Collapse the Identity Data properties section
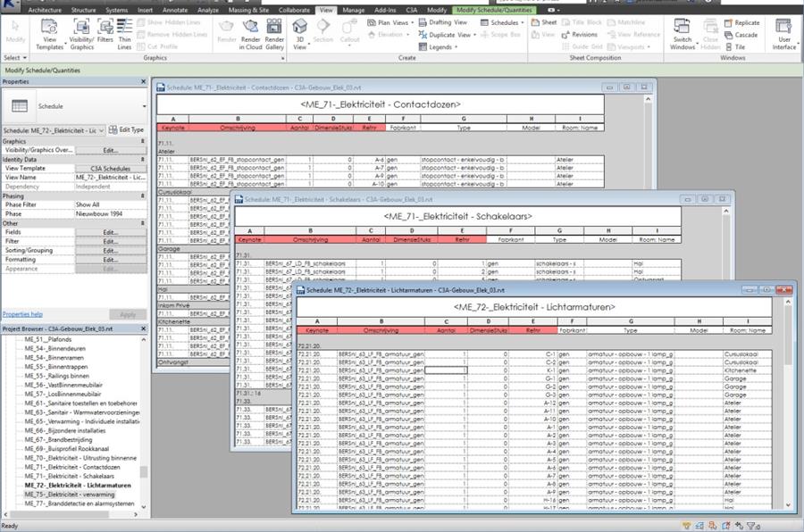 point(142,160)
